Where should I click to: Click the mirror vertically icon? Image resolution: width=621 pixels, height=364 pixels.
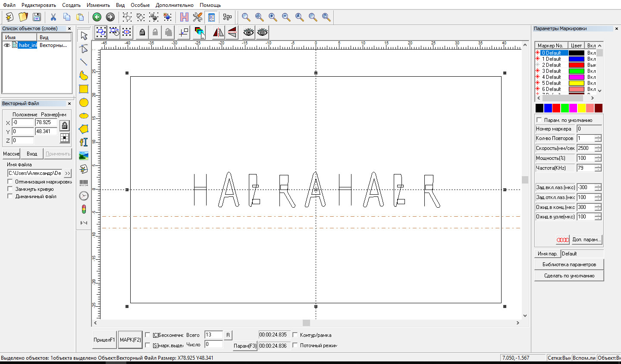(232, 32)
